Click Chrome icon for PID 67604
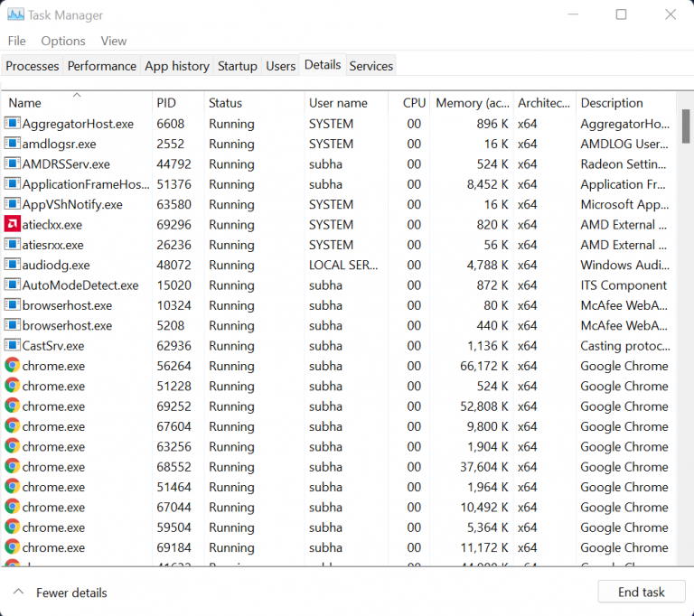Viewport: 694px width, 616px height. coord(12,425)
